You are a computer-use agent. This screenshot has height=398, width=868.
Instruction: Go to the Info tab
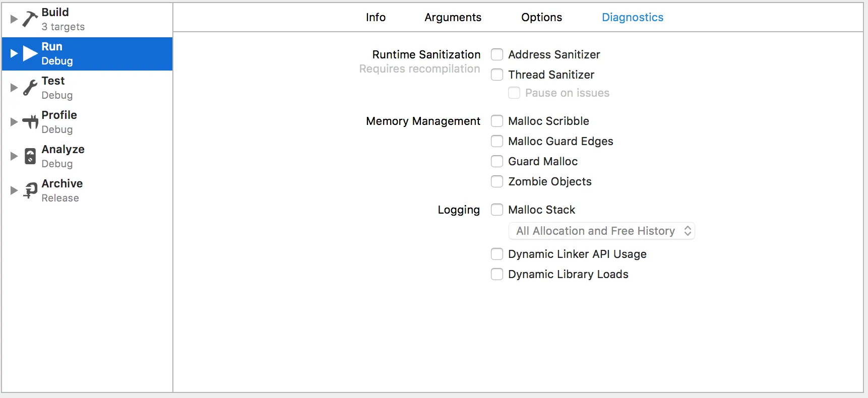(376, 18)
